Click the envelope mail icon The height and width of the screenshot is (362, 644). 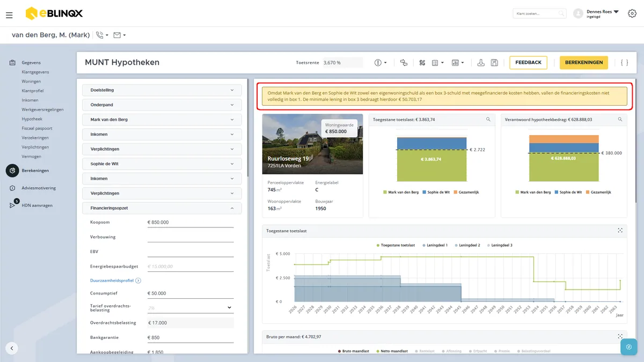click(117, 35)
